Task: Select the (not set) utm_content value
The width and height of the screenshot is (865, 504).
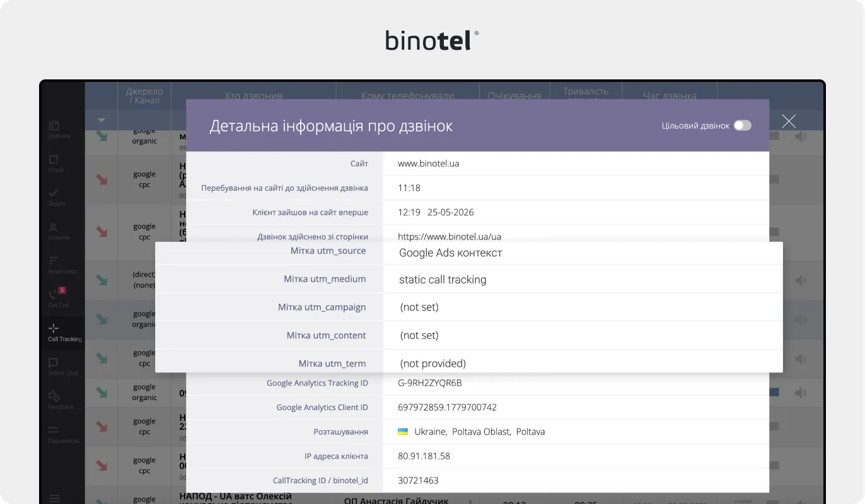Action: coord(419,335)
